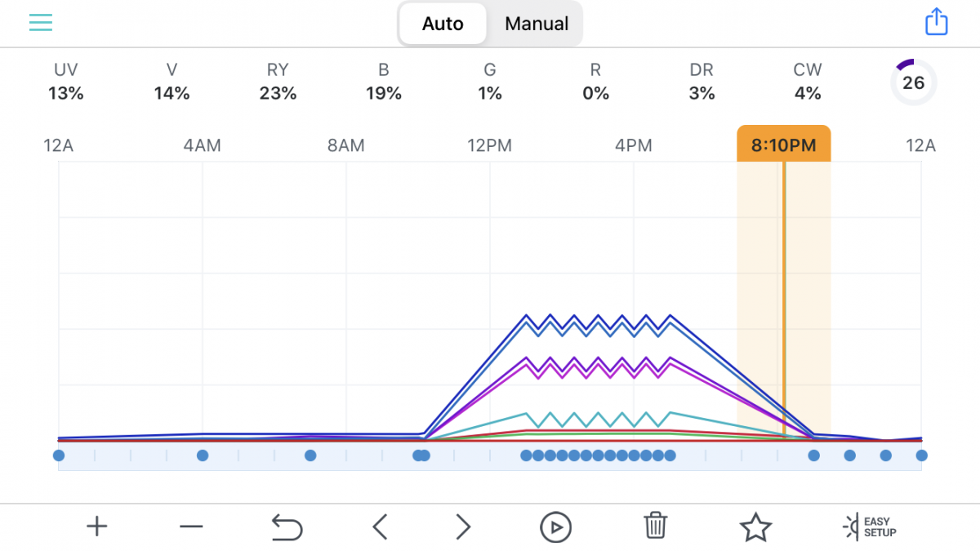Image resolution: width=980 pixels, height=551 pixels.
Task: Tap the share icon
Action: click(936, 22)
